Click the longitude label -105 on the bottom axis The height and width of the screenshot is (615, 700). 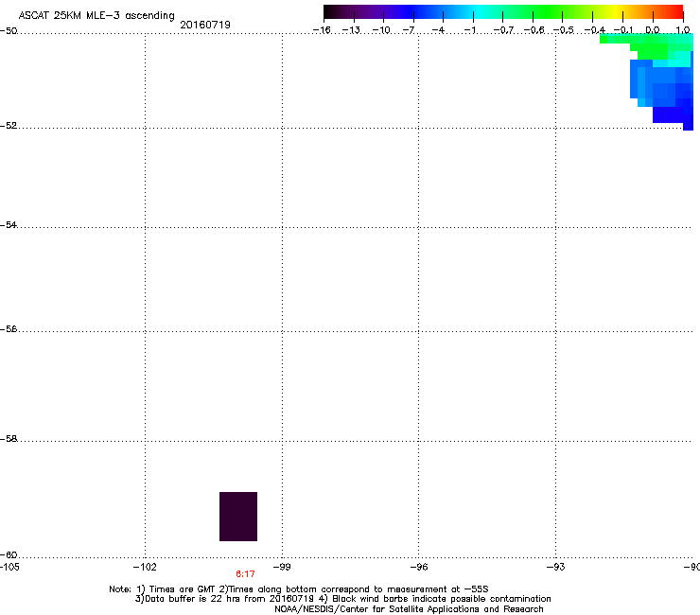pos(9,567)
